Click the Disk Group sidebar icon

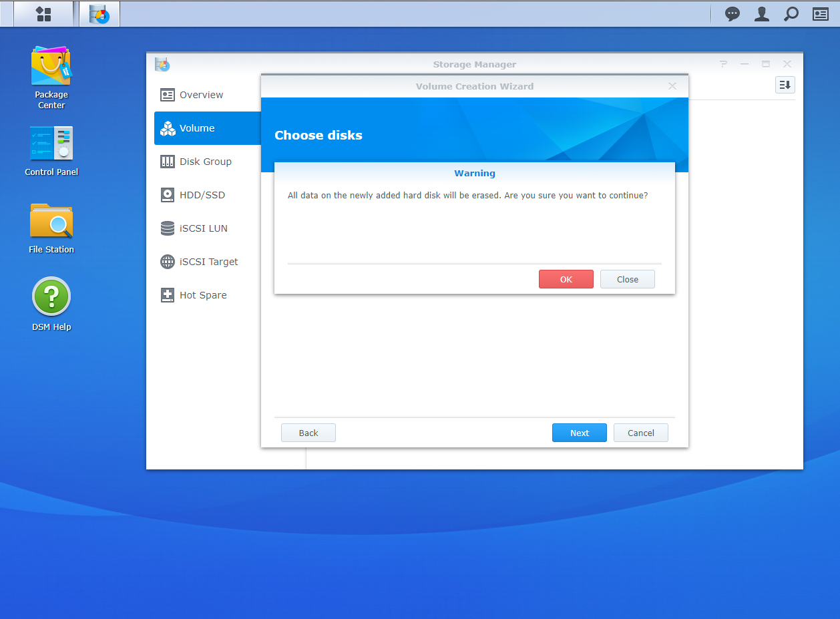point(168,162)
